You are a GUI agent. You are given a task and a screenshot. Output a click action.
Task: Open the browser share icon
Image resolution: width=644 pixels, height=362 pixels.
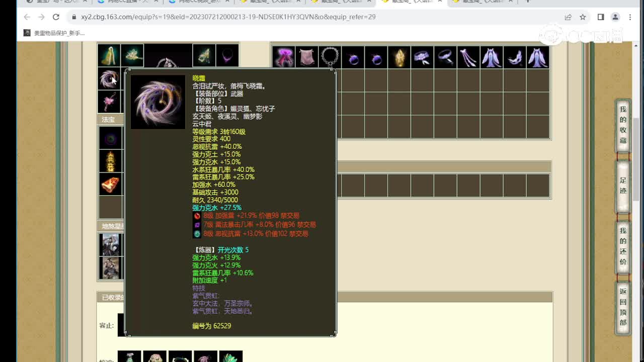pyautogui.click(x=568, y=17)
